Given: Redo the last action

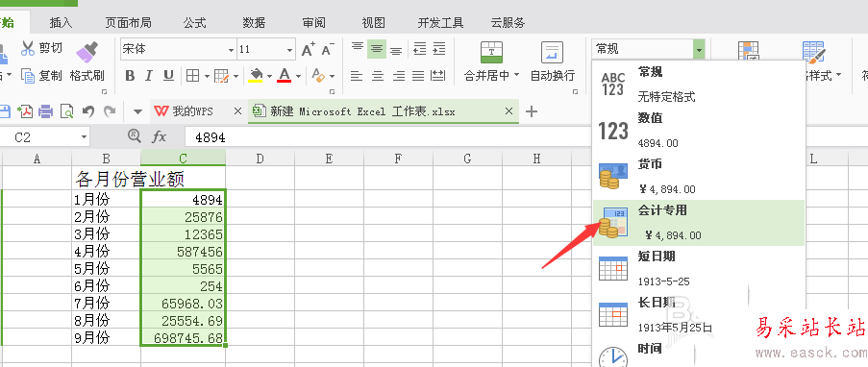Looking at the screenshot, I should 110,111.
